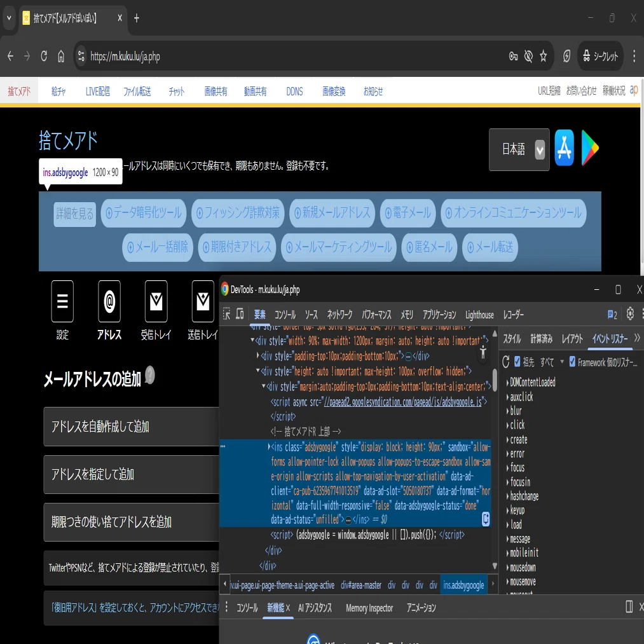
Task: Click the 詳細を見る ad button
Action: tap(75, 214)
